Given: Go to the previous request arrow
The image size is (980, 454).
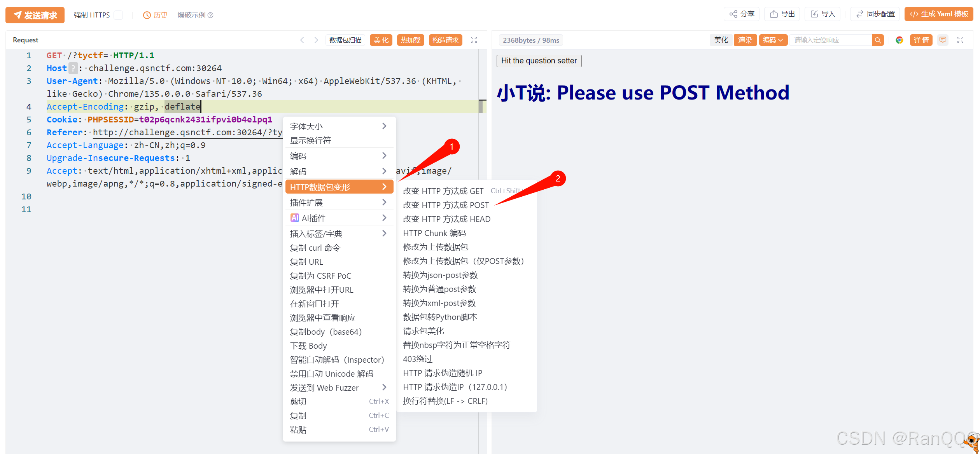Looking at the screenshot, I should 302,40.
